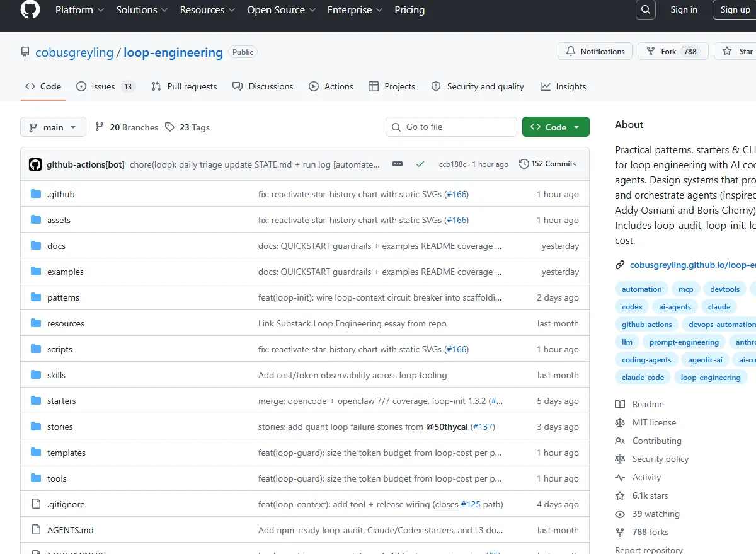Click the Go to file search field
This screenshot has width=756, height=554.
451,127
